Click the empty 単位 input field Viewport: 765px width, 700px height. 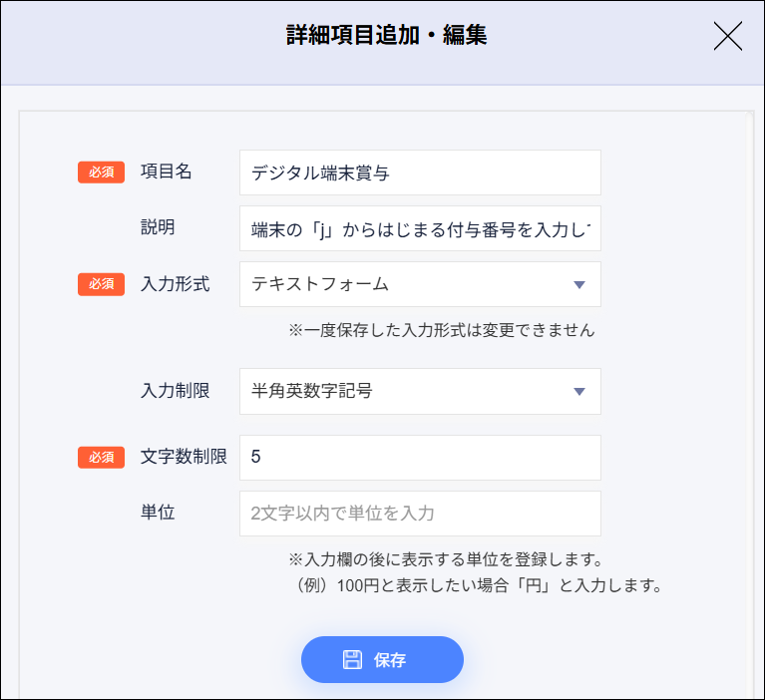[419, 514]
